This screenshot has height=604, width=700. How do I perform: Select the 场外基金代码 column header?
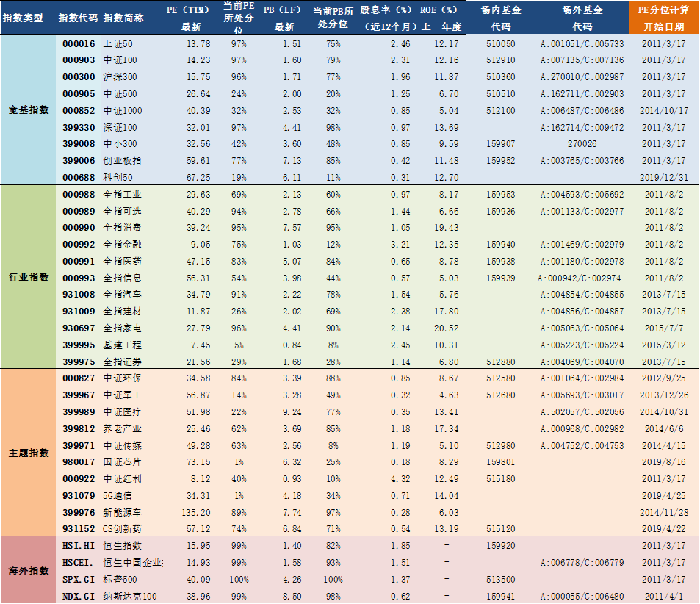point(582,18)
